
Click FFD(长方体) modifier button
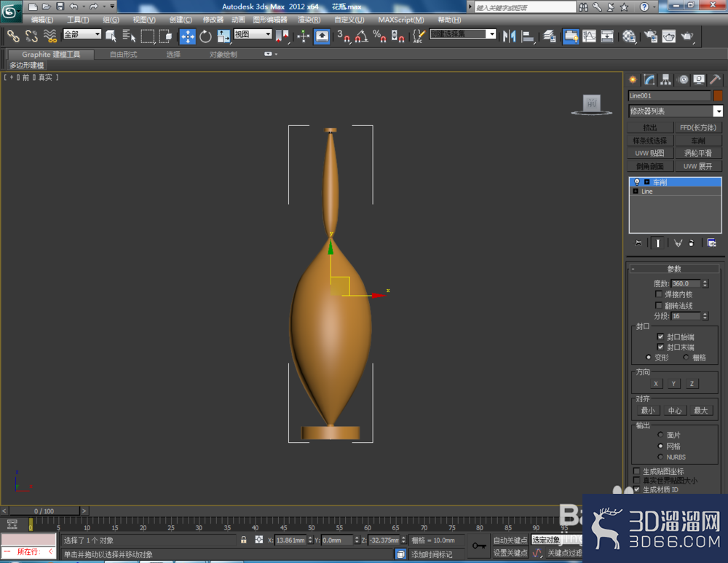698,127
